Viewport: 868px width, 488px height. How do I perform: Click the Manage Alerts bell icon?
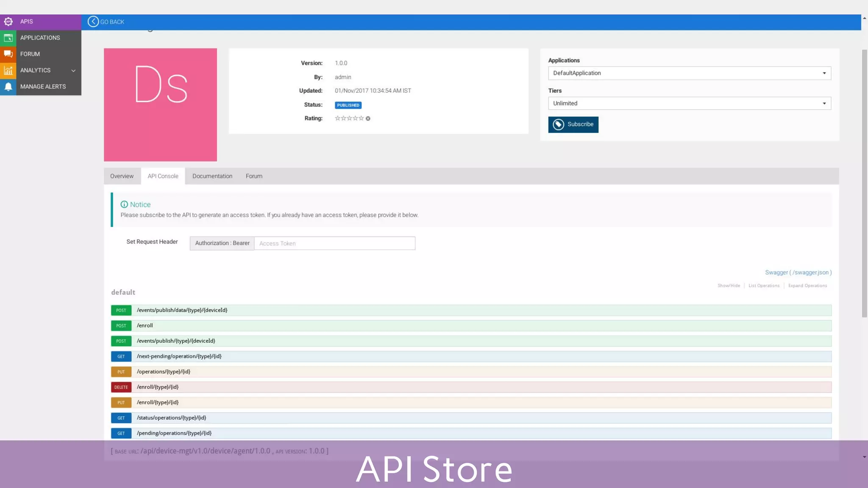click(8, 86)
